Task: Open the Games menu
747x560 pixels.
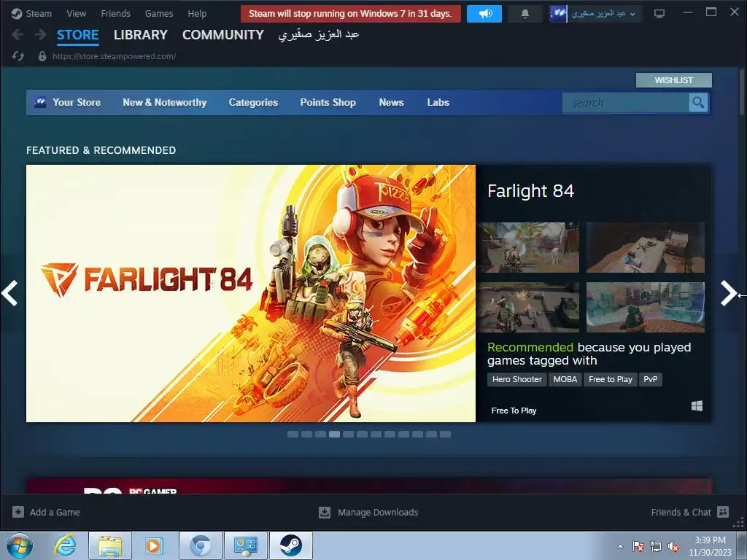Action: pyautogui.click(x=159, y=14)
